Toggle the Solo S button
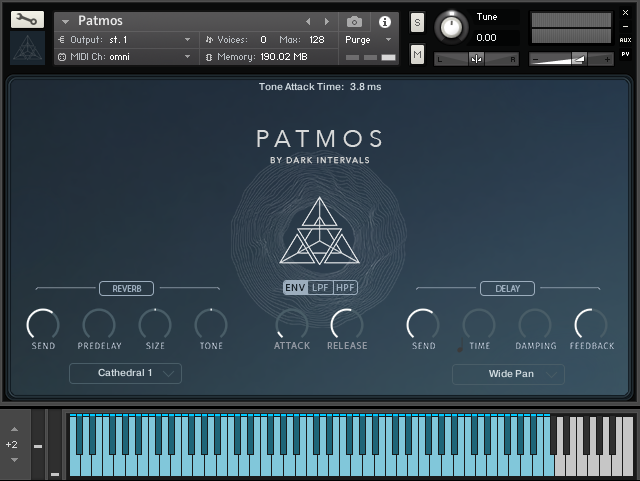640x481 pixels. tap(417, 22)
